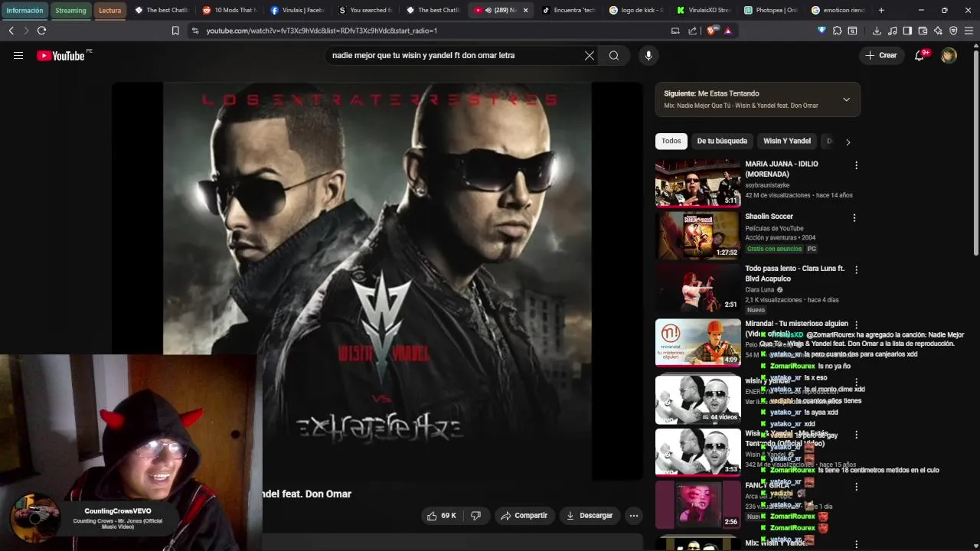Open 'MARIA JUANA - IDILIO (MORENADA)' title
This screenshot has height=551, width=980.
[x=782, y=169]
